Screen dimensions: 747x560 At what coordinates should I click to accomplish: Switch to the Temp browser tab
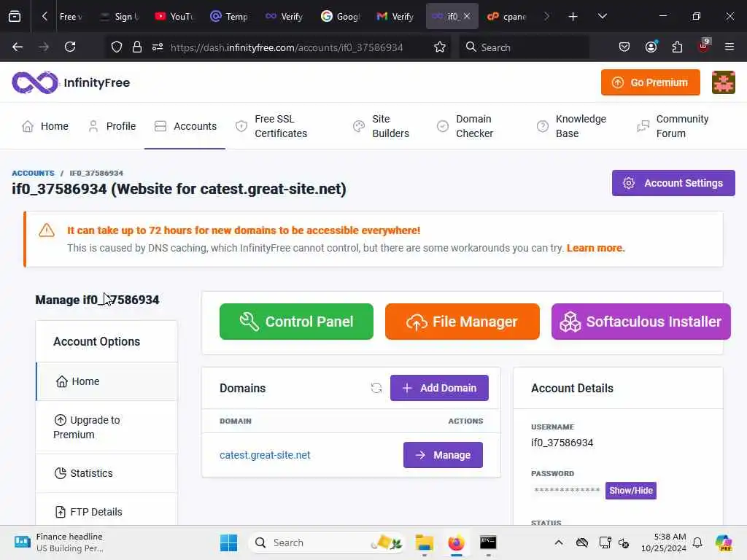pos(228,16)
